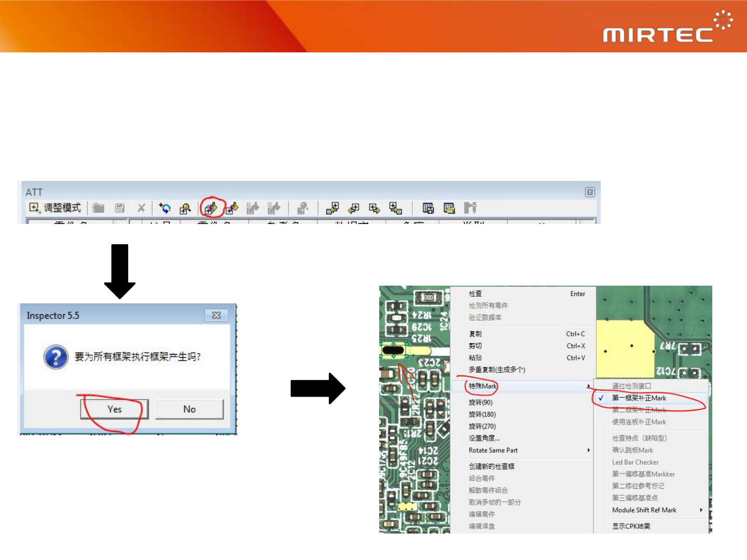This screenshot has width=747, height=560.
Task: Click the 调整模式 adjust mode toolbar button
Action: tap(55, 208)
